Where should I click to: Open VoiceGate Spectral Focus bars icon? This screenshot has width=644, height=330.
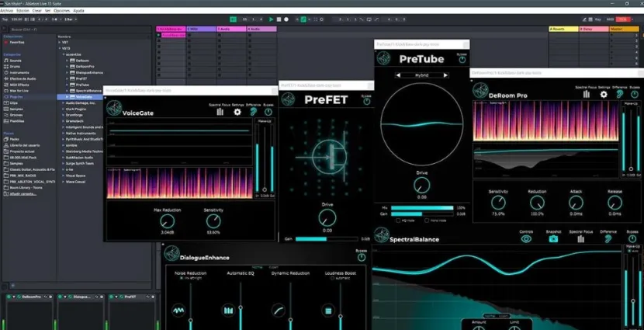[220, 112]
